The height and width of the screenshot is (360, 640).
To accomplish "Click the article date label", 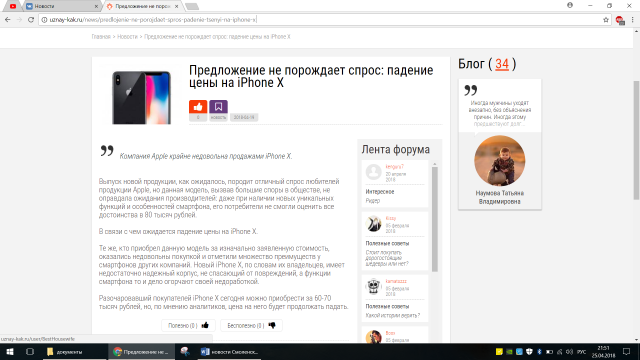I will point(244,117).
